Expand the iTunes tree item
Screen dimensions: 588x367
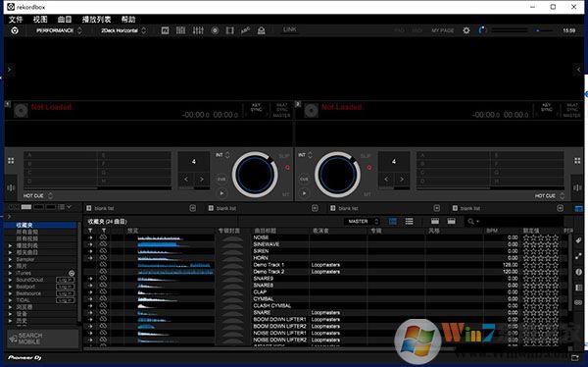10,273
